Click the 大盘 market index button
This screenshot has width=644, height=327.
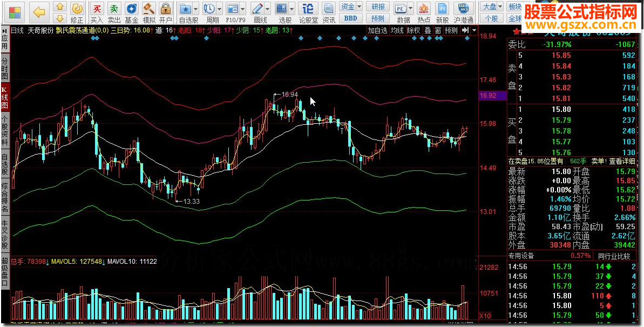click(x=489, y=6)
